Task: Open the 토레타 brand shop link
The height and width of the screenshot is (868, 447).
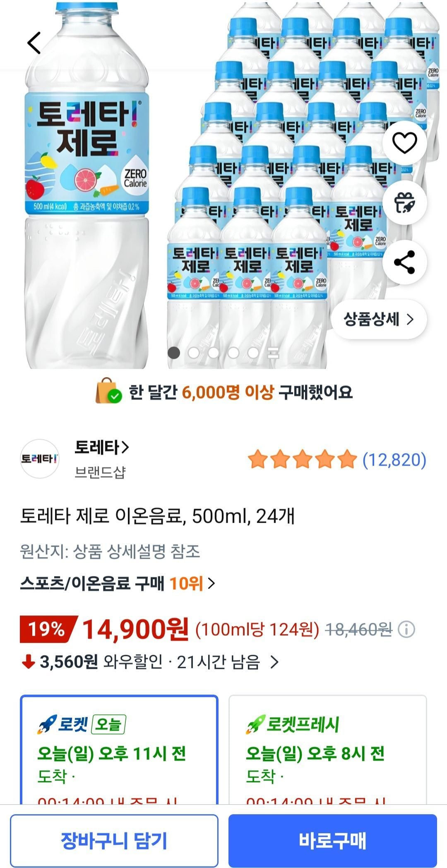Action: [x=102, y=447]
